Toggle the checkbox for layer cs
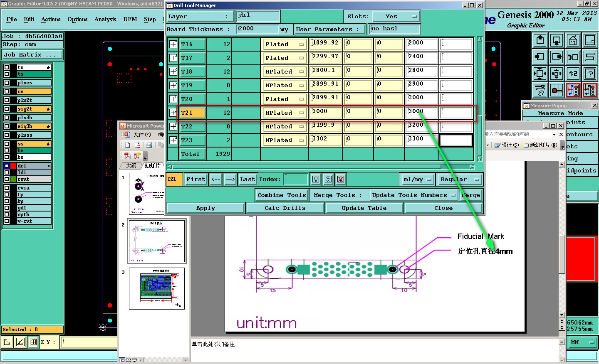This screenshot has height=364, width=599. tap(7, 91)
